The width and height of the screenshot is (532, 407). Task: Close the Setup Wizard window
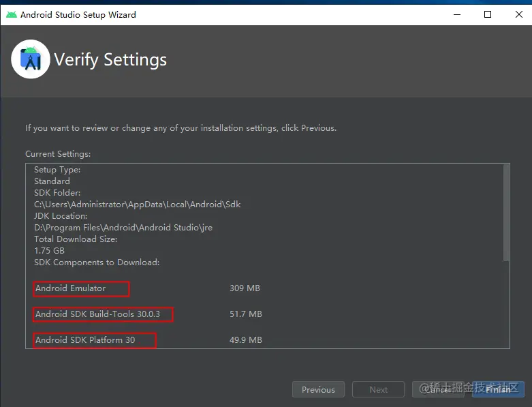coord(519,14)
